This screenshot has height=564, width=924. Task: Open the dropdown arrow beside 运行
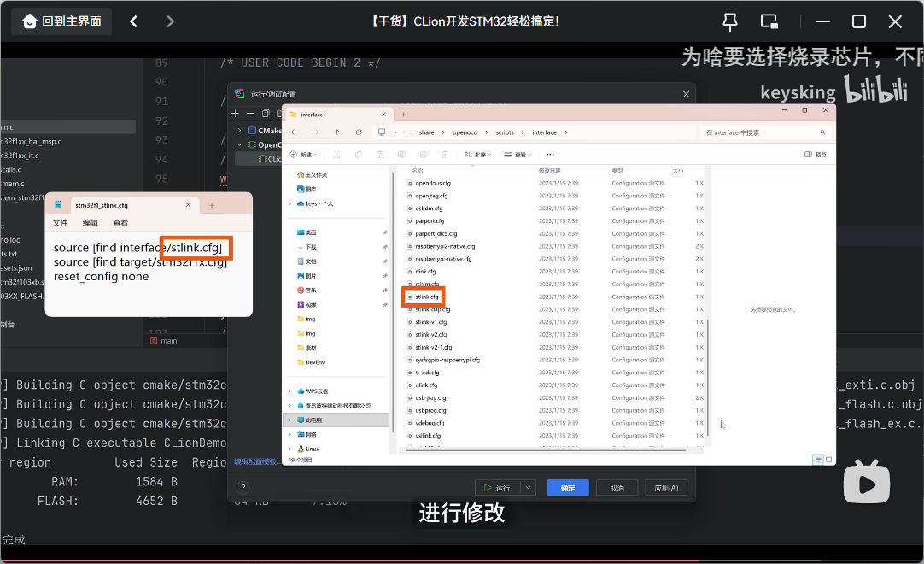click(x=528, y=488)
